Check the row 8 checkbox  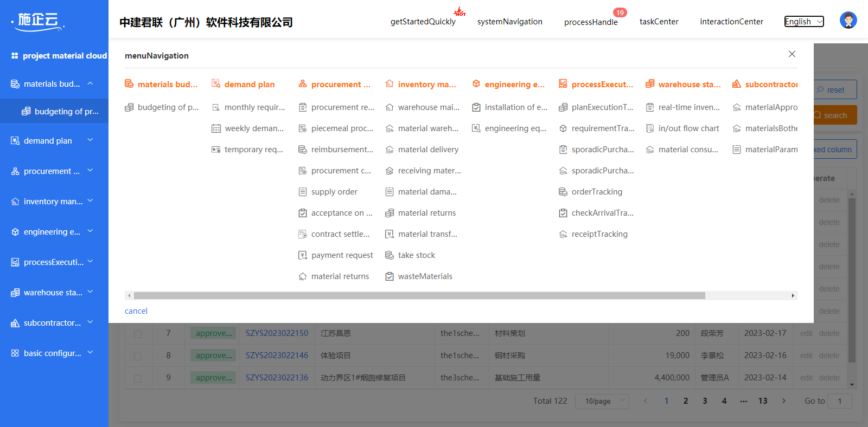(138, 356)
